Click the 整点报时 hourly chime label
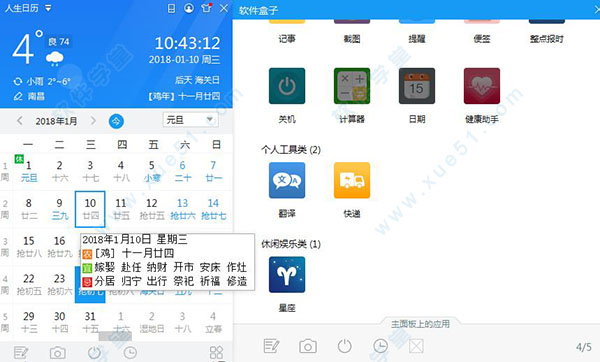Viewport: 600px width, 362px height. click(x=547, y=39)
